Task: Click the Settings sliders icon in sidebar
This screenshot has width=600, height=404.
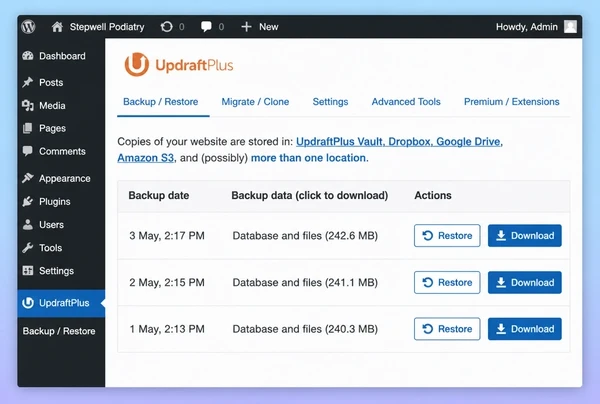Action: 28,270
